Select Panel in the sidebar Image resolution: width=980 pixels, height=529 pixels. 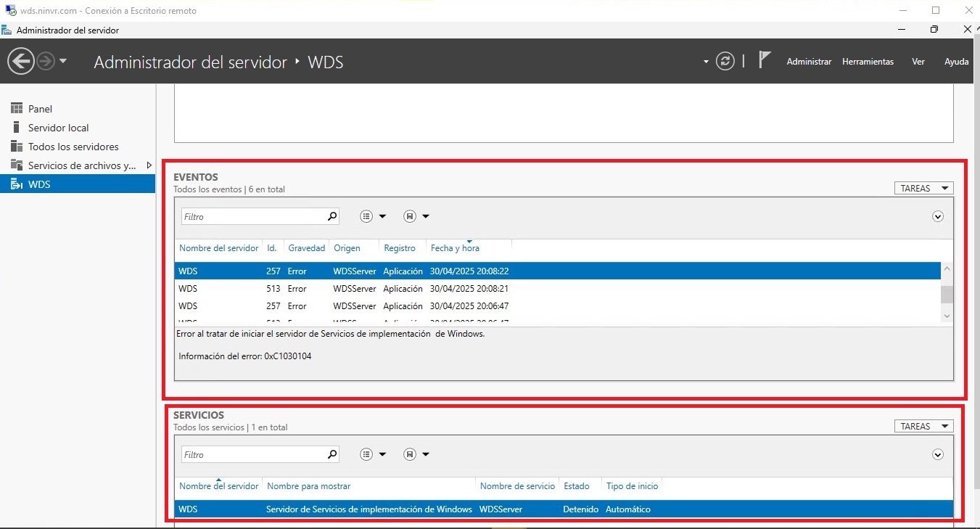click(x=78, y=109)
